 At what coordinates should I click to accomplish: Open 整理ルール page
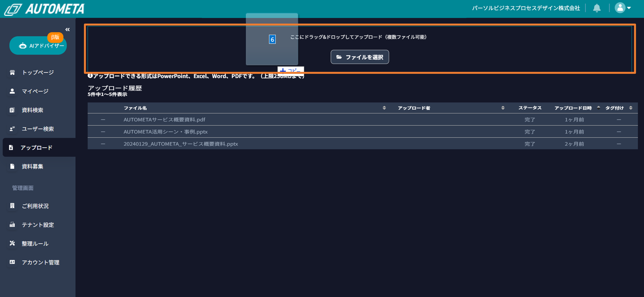[x=35, y=243]
